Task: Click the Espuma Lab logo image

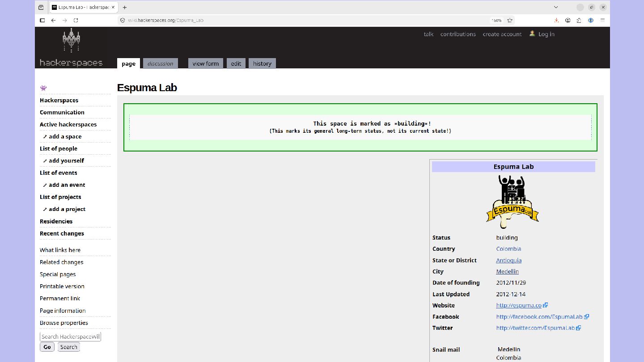Action: (x=513, y=202)
